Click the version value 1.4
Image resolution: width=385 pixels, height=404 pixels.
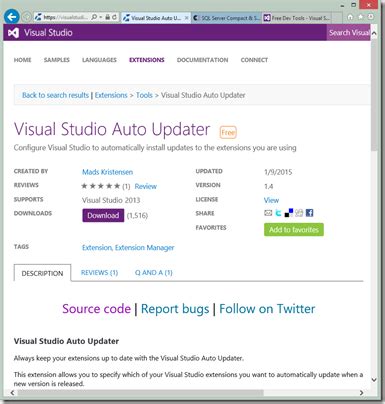268,186
